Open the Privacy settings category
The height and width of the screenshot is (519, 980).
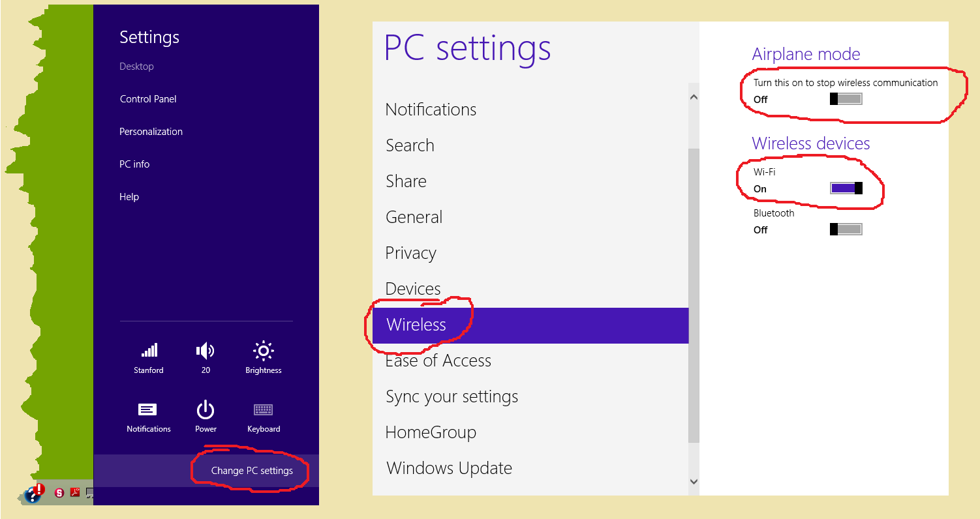point(410,253)
